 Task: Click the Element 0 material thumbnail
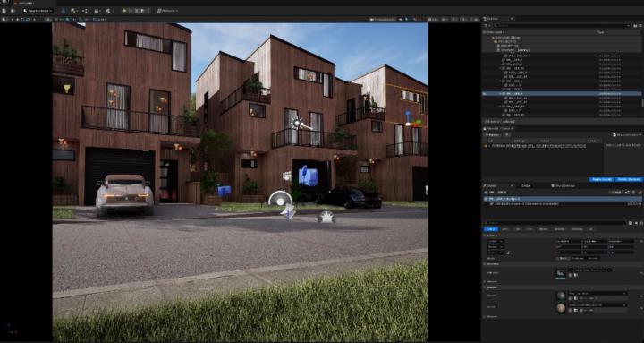[561, 296]
